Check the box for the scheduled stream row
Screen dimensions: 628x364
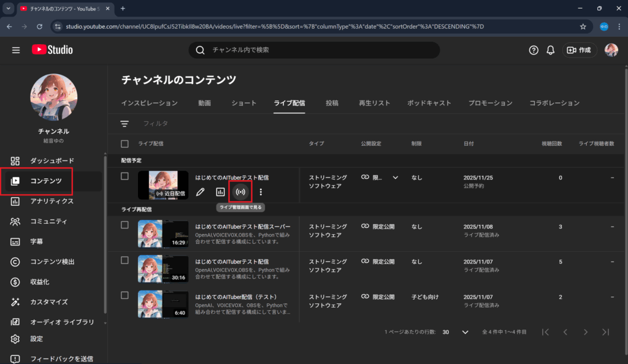[x=125, y=176]
